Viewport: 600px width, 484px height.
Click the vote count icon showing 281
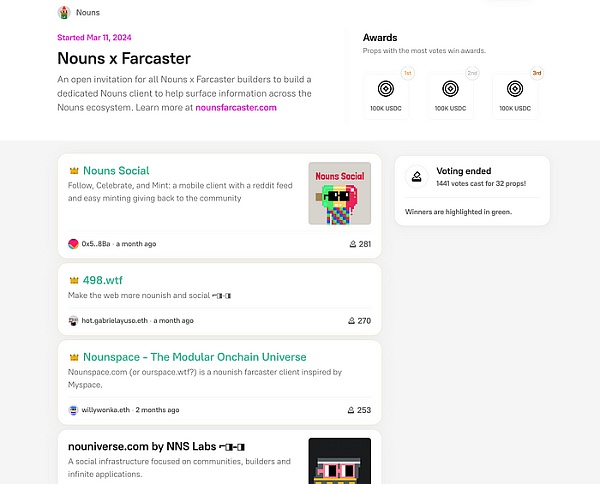(x=351, y=244)
